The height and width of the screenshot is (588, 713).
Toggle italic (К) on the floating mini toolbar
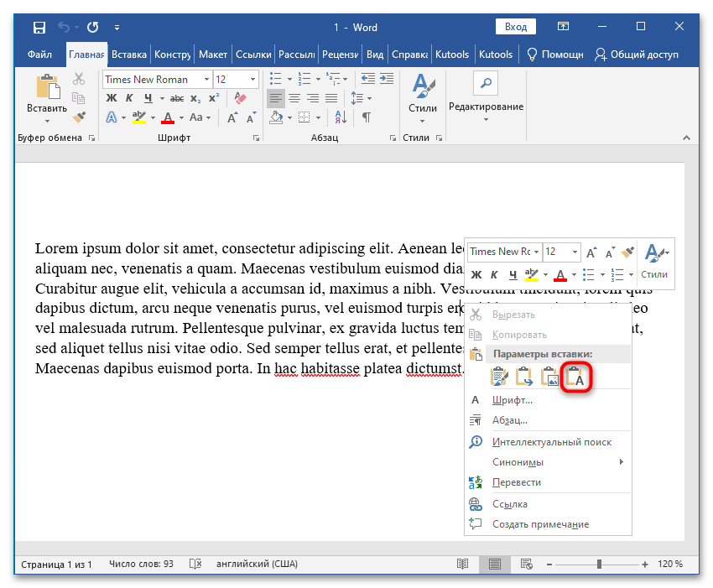494,274
